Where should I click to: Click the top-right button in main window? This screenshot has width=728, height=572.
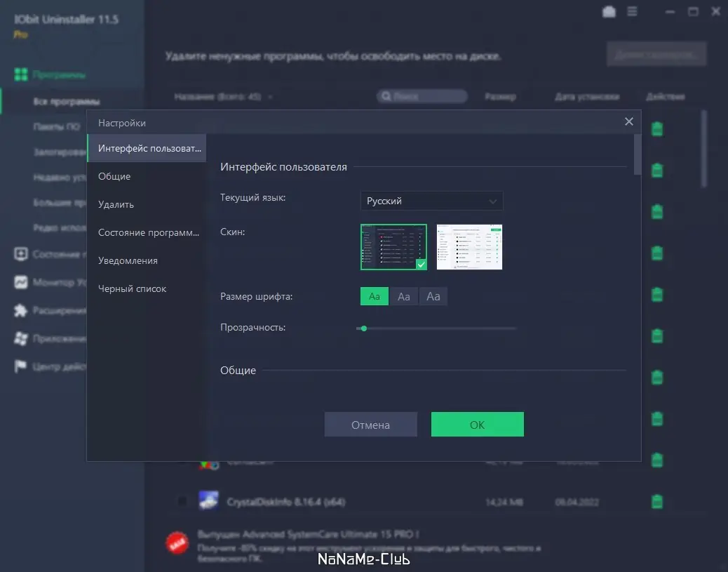point(656,54)
